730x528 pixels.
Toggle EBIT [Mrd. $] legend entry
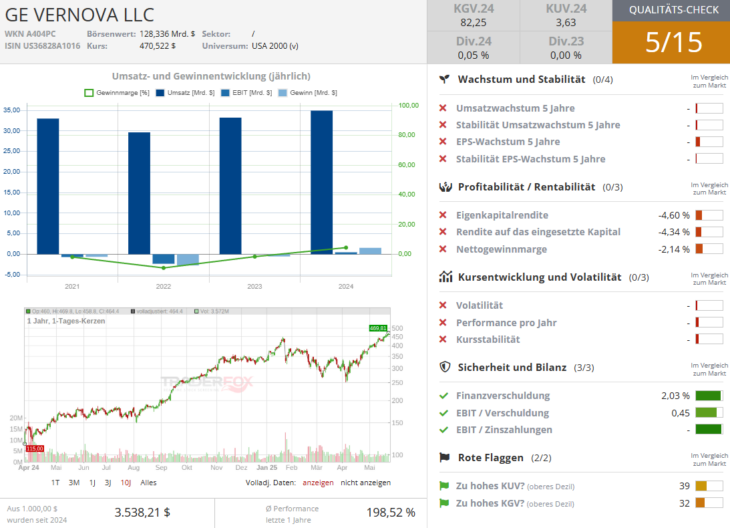tap(246, 93)
